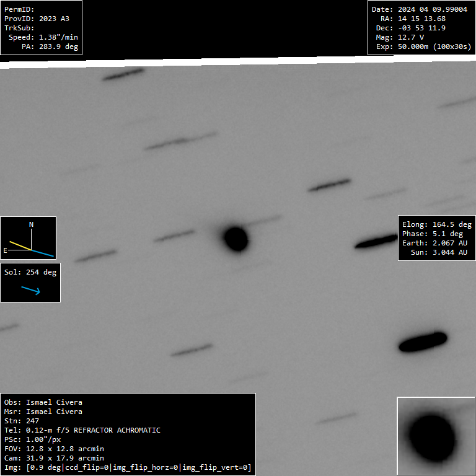Click the 'TrkSub:' label

click(19, 28)
